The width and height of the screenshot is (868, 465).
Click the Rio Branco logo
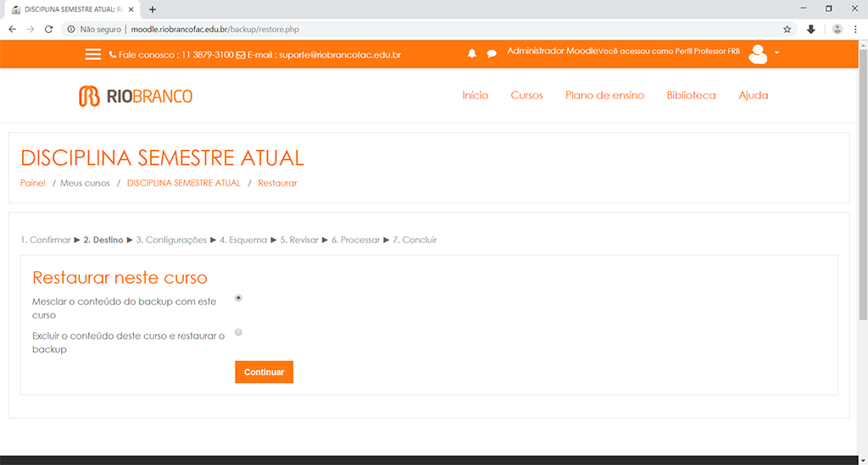pos(136,97)
